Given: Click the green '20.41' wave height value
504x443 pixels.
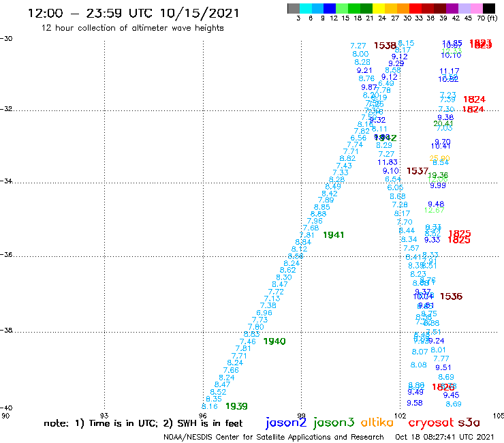Looking at the screenshot, I should [443, 123].
